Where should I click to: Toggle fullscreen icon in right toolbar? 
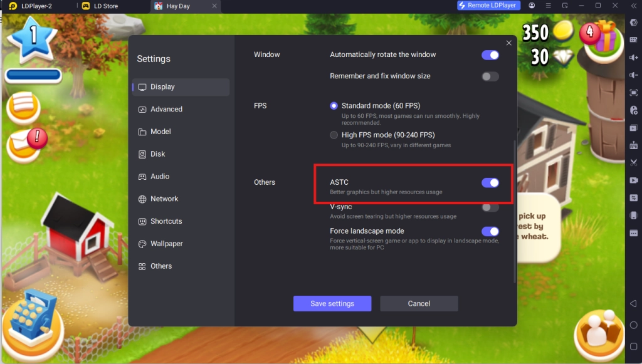(x=634, y=93)
